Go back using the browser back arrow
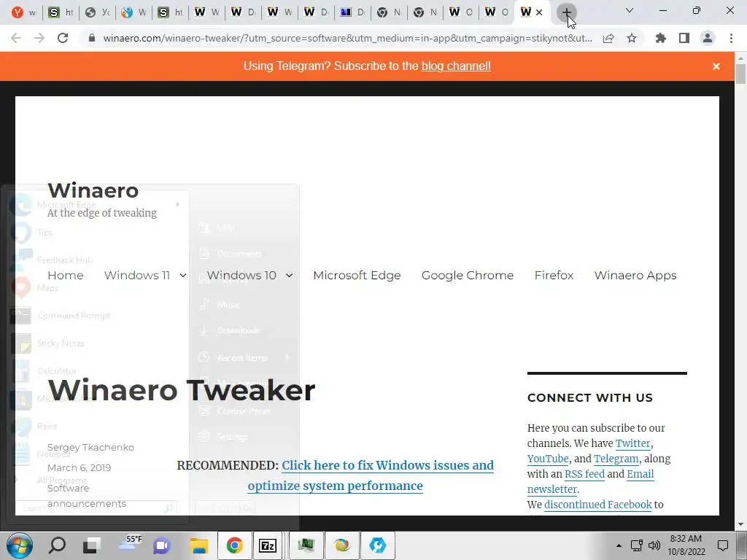 click(16, 38)
